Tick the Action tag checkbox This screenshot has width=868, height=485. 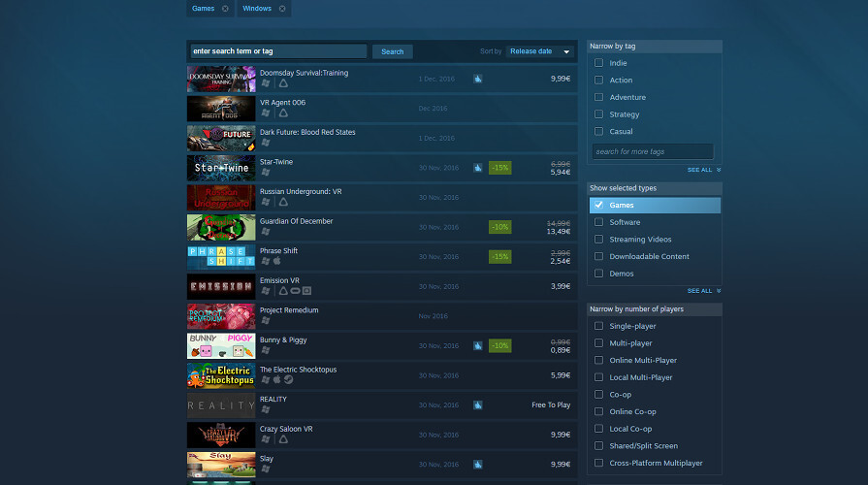(599, 81)
